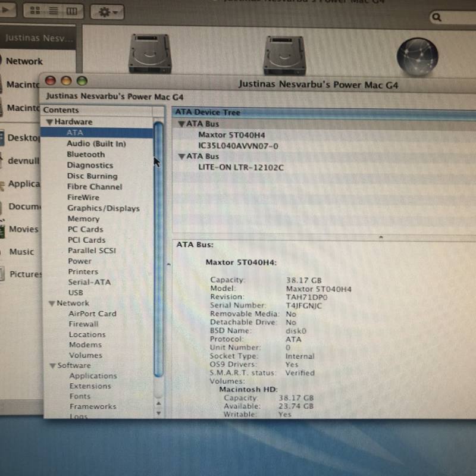This screenshot has width=476, height=476.
Task: Select Justinas Nesv... in Finder sidebar
Action: (39, 38)
